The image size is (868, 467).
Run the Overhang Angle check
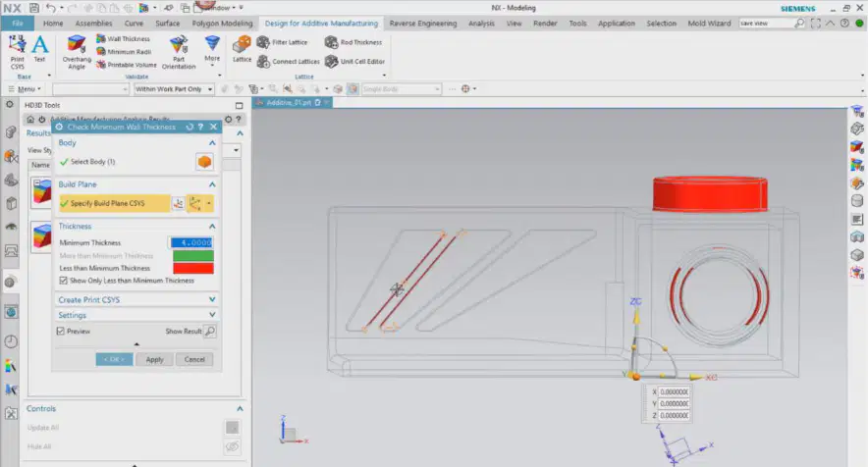tap(77, 52)
